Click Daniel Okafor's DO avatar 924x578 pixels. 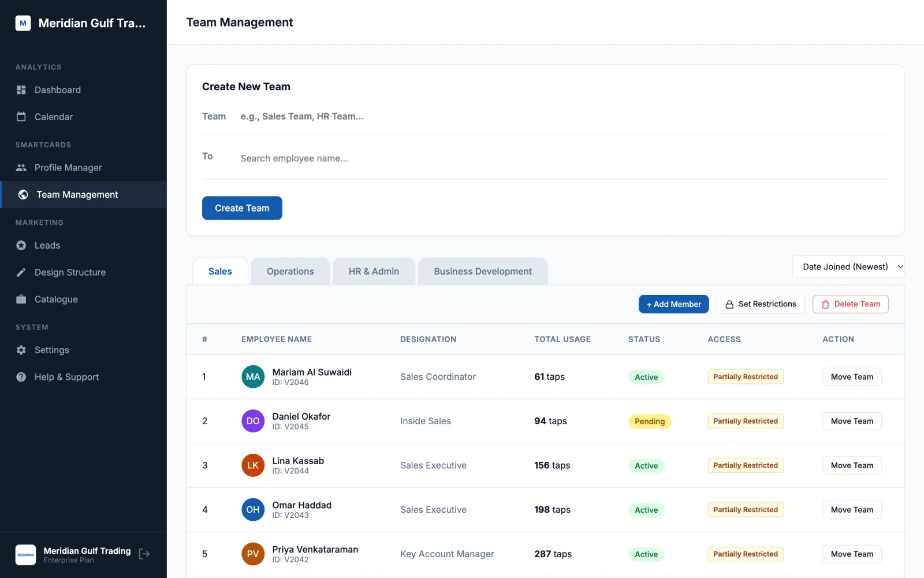pyautogui.click(x=253, y=421)
